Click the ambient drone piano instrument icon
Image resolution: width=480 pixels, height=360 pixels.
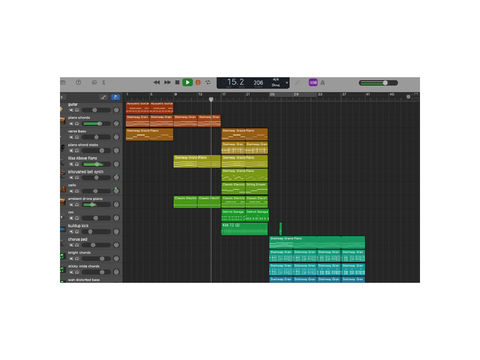[63, 202]
